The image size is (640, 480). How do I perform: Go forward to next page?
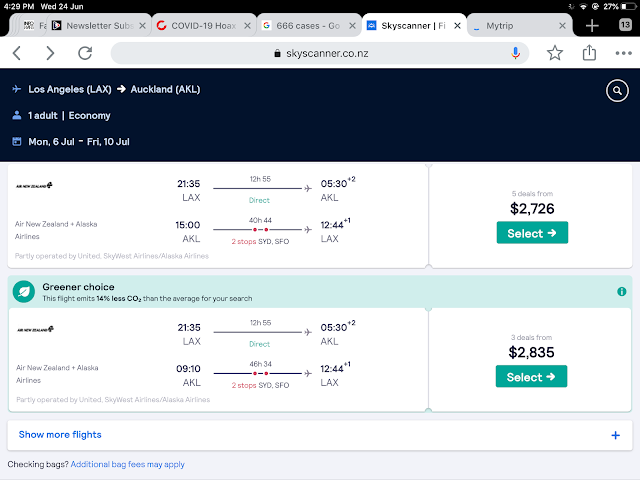tap(50, 53)
